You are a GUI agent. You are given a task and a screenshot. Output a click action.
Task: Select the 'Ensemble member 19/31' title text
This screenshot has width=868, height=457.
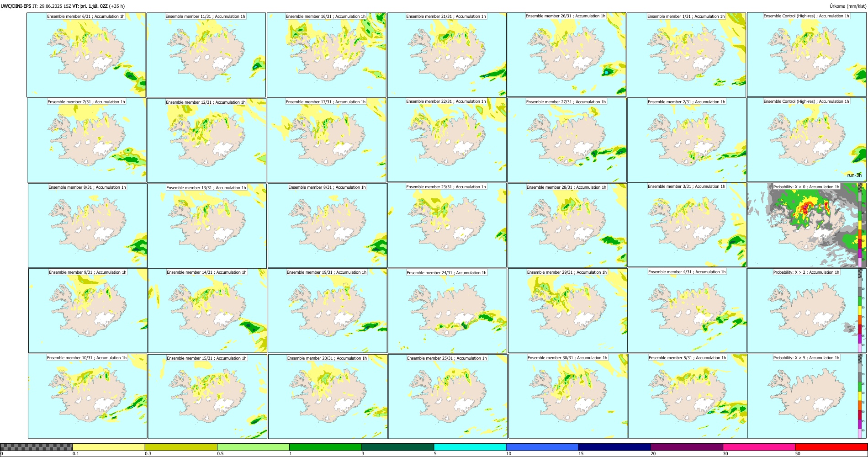(327, 272)
